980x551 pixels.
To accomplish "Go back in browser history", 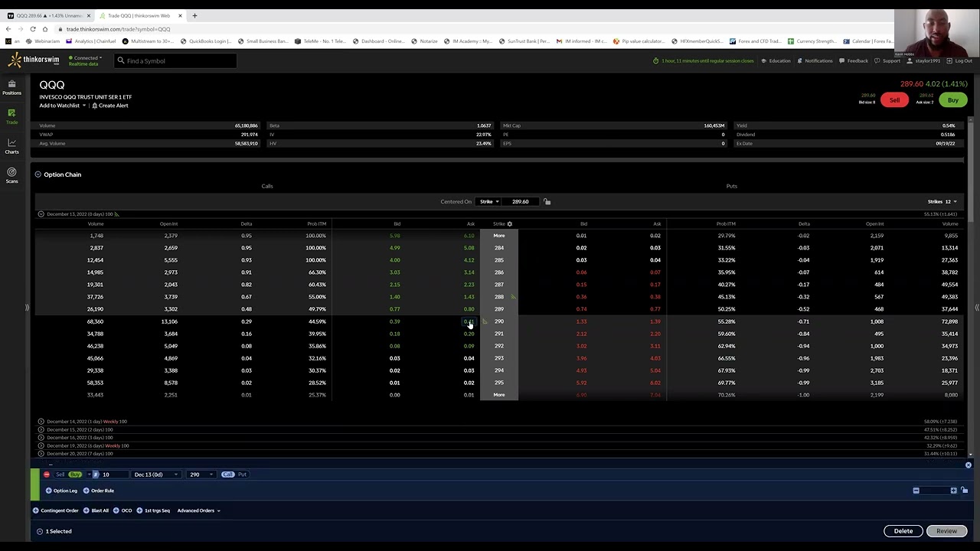I will pyautogui.click(x=8, y=29).
